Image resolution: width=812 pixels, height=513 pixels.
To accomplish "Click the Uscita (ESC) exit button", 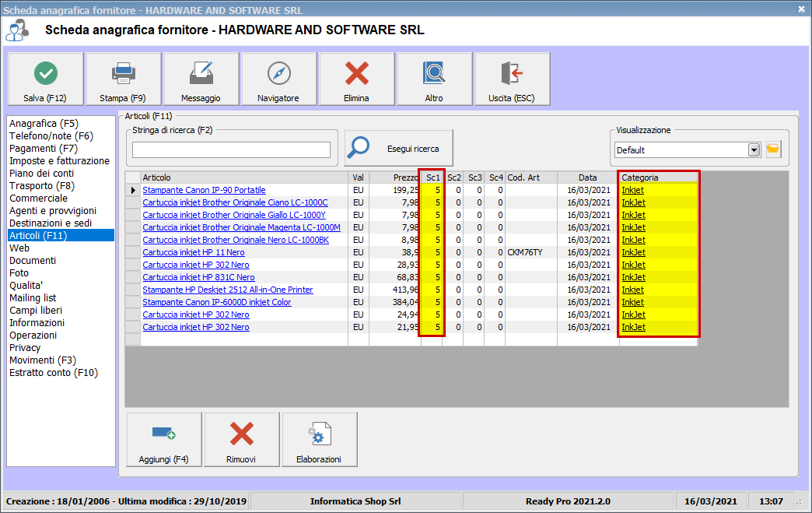I will [512, 79].
